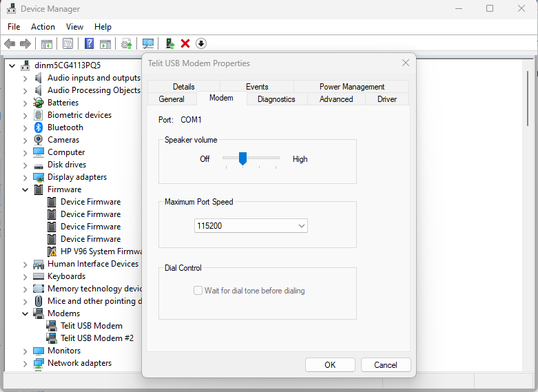Click the add driver toolbar icon
Screen dimensions: 538x392
[169, 43]
